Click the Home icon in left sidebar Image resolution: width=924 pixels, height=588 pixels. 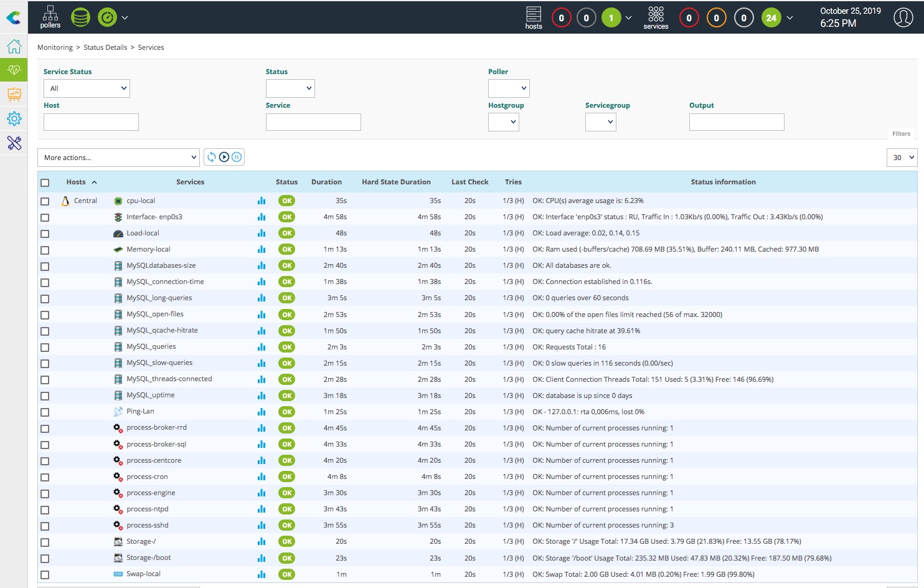pos(14,47)
